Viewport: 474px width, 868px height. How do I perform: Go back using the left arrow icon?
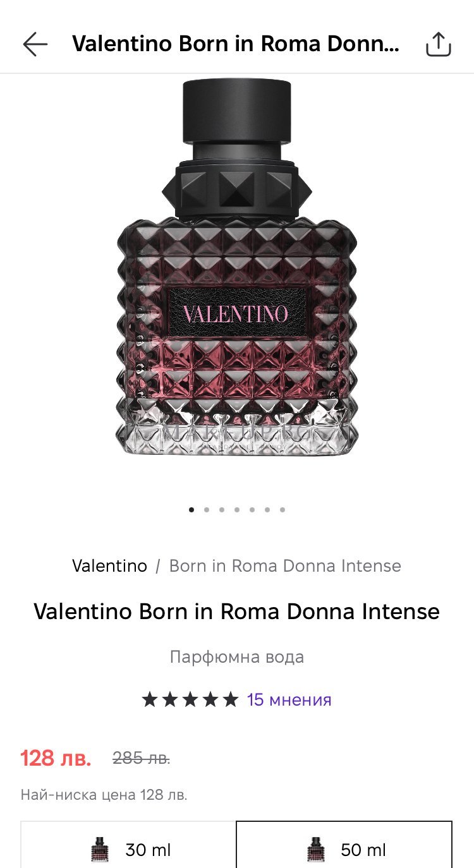click(35, 44)
